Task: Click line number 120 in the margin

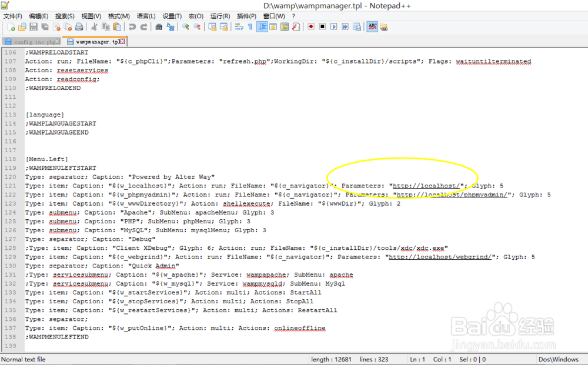Action: [x=10, y=177]
